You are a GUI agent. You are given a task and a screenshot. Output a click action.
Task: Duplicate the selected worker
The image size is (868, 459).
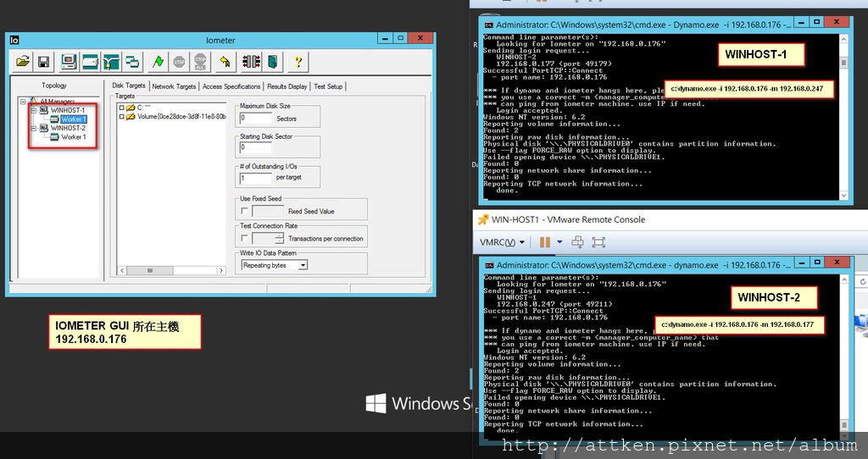click(x=132, y=62)
